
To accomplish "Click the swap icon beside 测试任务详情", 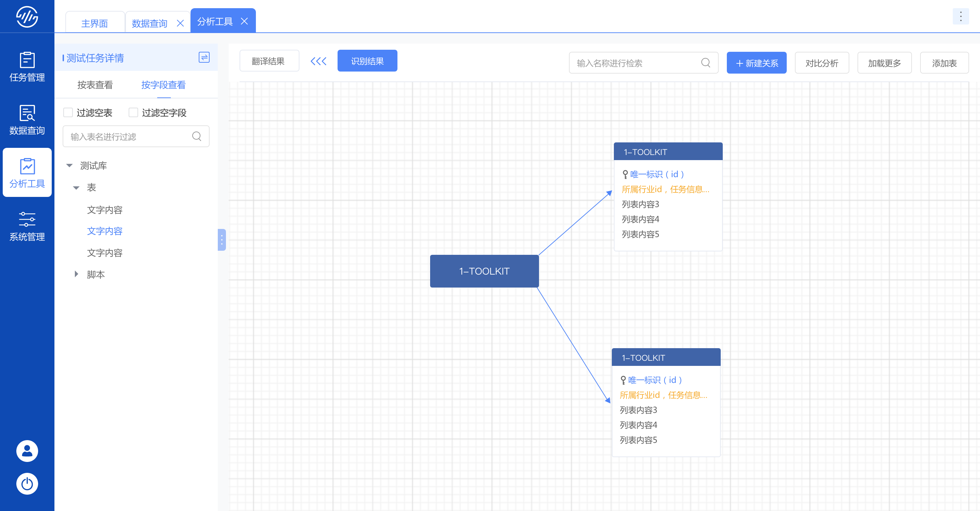I will [204, 58].
